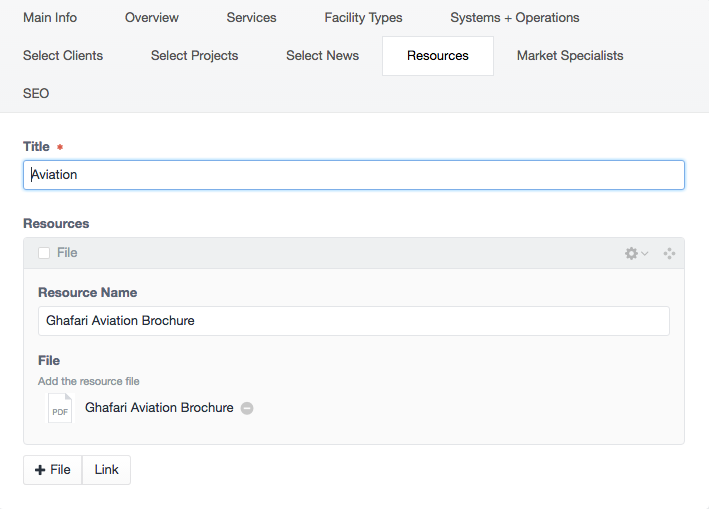Click the move handle icon on File block
This screenshot has height=509, width=709.
[669, 253]
